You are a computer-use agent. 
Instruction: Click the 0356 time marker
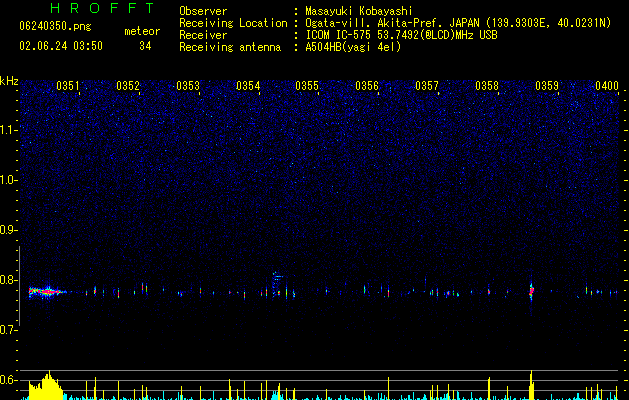[x=367, y=86]
